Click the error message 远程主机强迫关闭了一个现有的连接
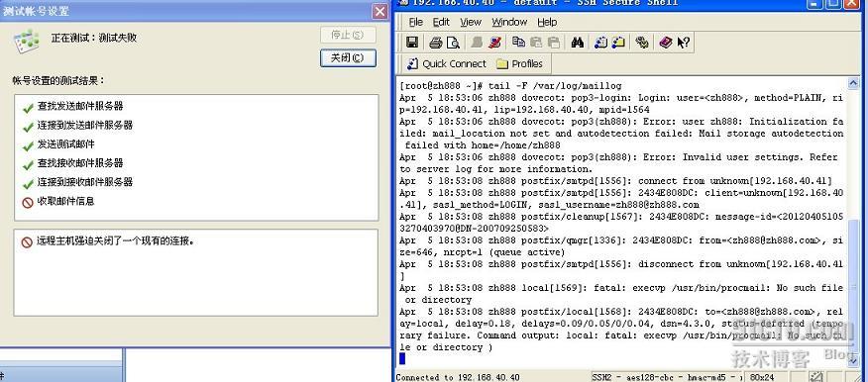 coord(115,241)
